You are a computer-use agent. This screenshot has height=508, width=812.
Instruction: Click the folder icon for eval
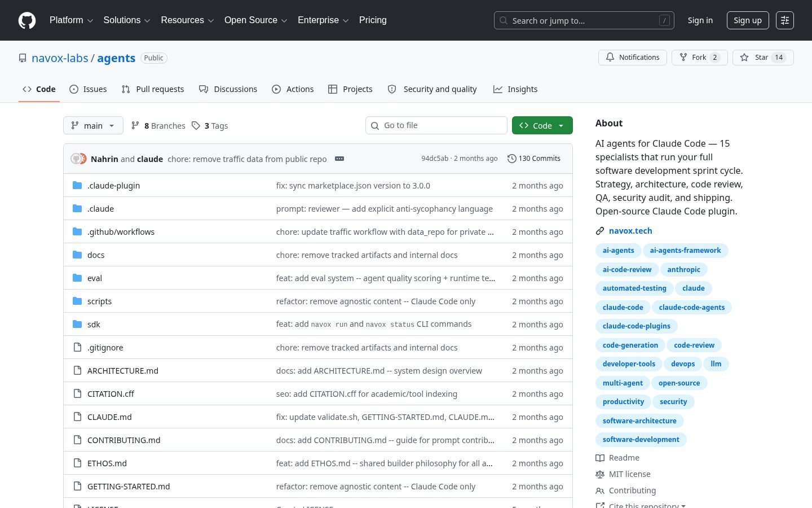tap(77, 278)
